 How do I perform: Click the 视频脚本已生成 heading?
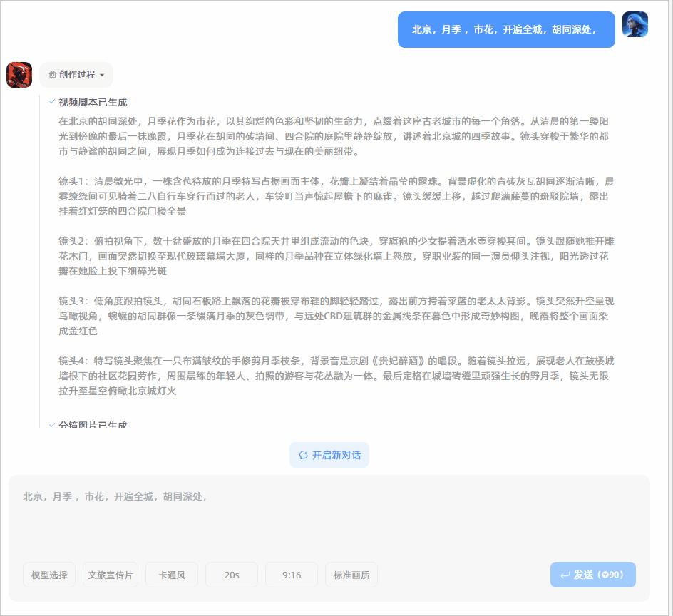point(93,102)
